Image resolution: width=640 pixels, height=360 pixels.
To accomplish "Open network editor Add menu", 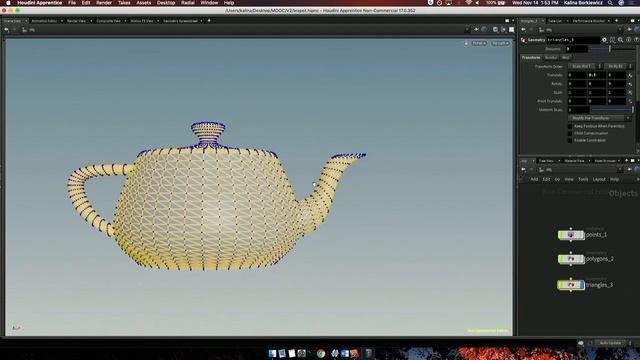I will click(x=534, y=179).
